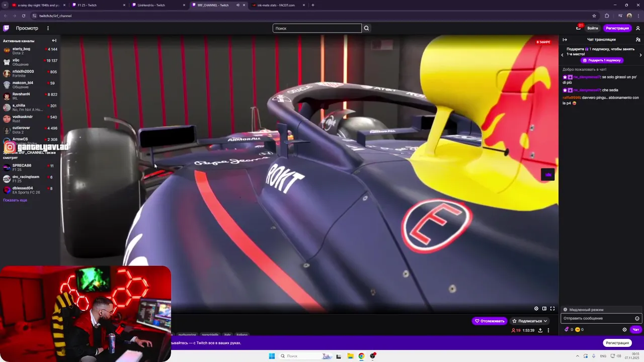Switch to the F1 25 - Twitch tab

point(99,5)
